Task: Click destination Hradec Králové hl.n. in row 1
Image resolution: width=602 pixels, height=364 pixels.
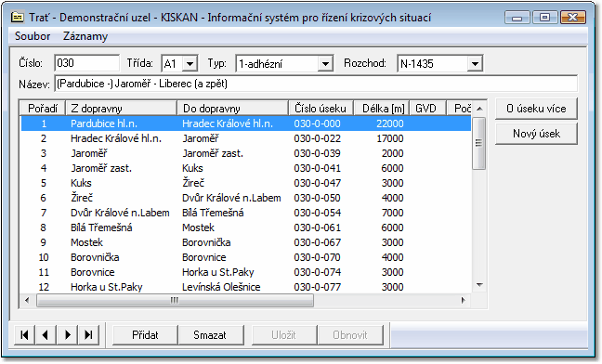Action: click(x=228, y=123)
